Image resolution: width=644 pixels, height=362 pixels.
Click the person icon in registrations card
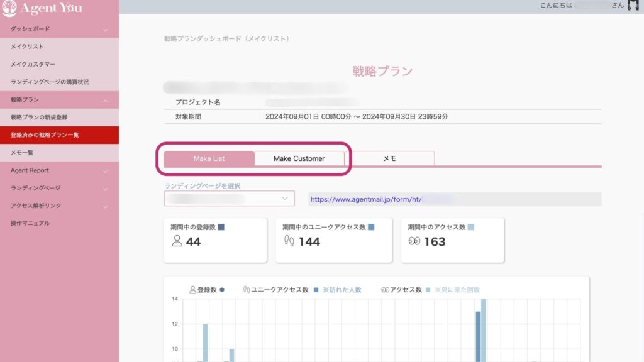coord(177,241)
